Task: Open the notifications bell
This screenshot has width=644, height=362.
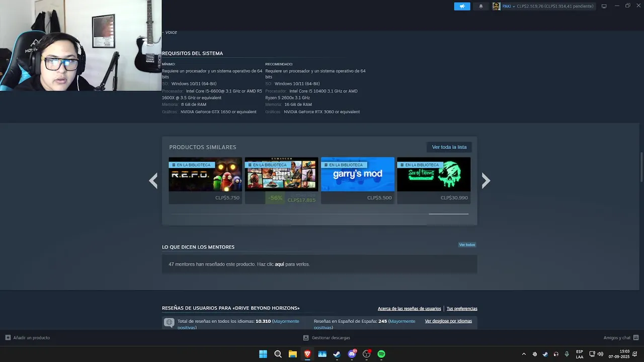Action: 481,6
